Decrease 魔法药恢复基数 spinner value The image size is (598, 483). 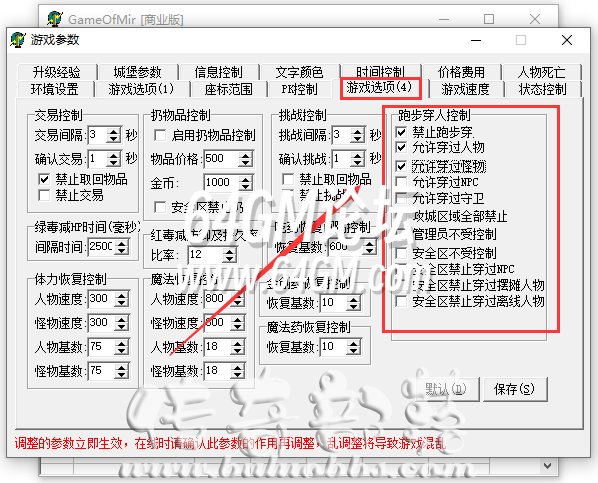click(354, 351)
